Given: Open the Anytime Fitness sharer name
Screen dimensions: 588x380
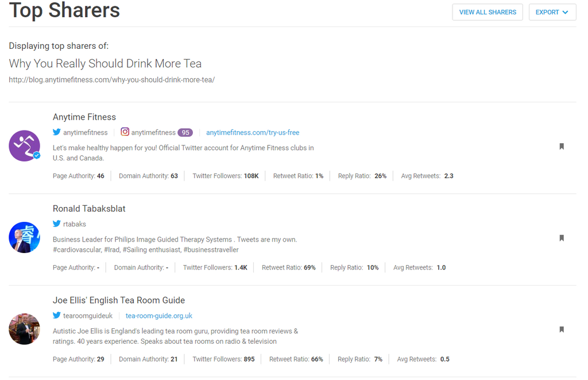Looking at the screenshot, I should point(84,117).
